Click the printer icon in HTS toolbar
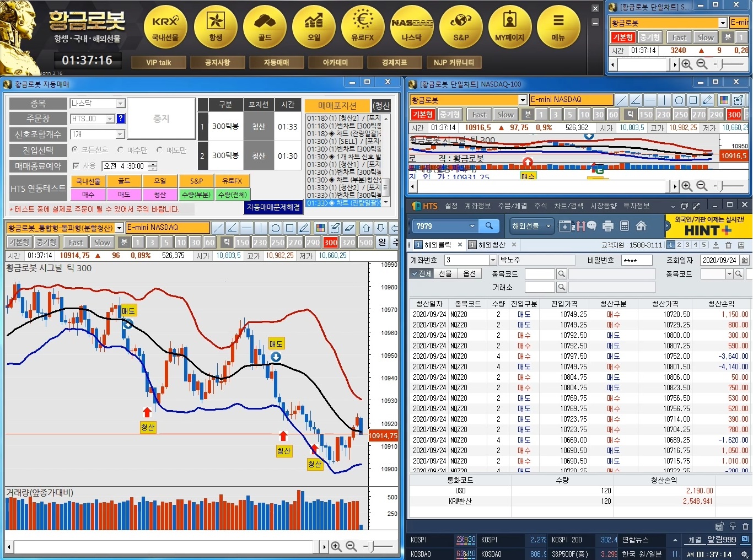Screen dimensions: 753x560 pyautogui.click(x=608, y=225)
